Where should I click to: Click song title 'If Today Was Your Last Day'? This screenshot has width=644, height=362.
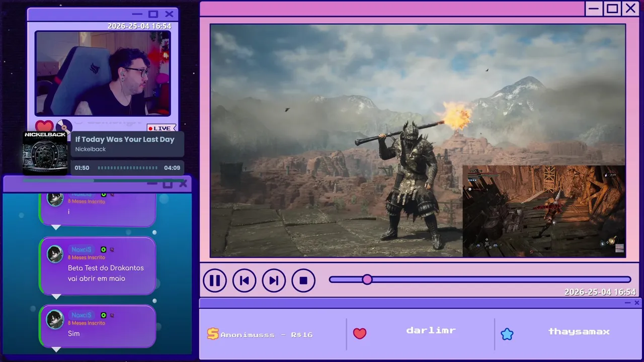coord(125,139)
